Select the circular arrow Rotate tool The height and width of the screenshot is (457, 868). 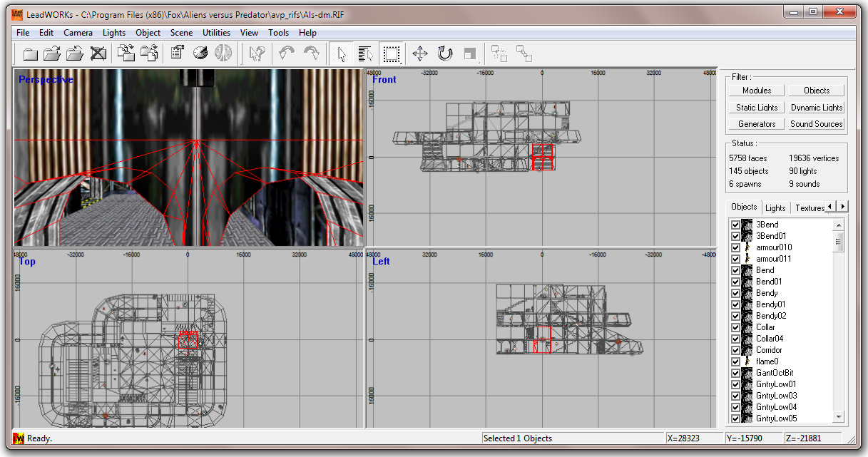445,53
